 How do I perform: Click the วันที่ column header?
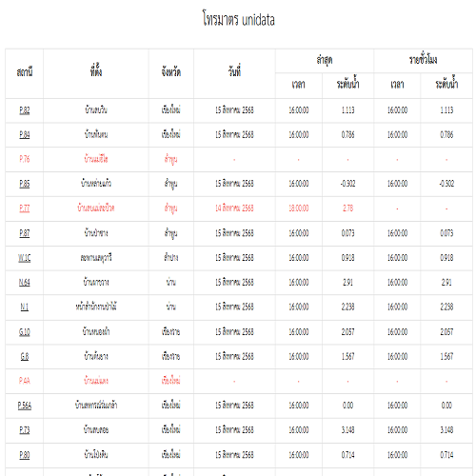click(x=234, y=72)
